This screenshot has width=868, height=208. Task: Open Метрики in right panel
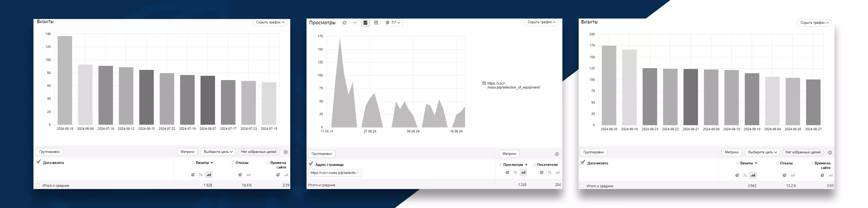pyautogui.click(x=731, y=152)
